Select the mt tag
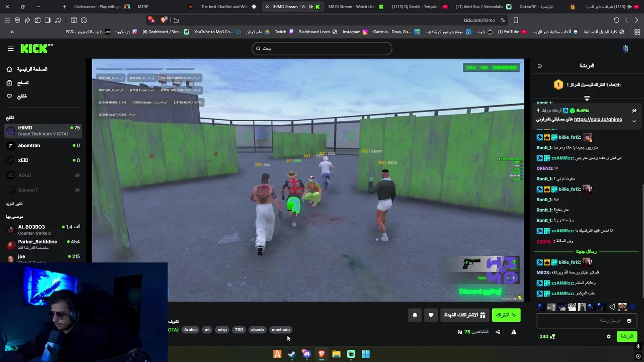Image resolution: width=644 pixels, height=362 pixels. click(x=207, y=330)
